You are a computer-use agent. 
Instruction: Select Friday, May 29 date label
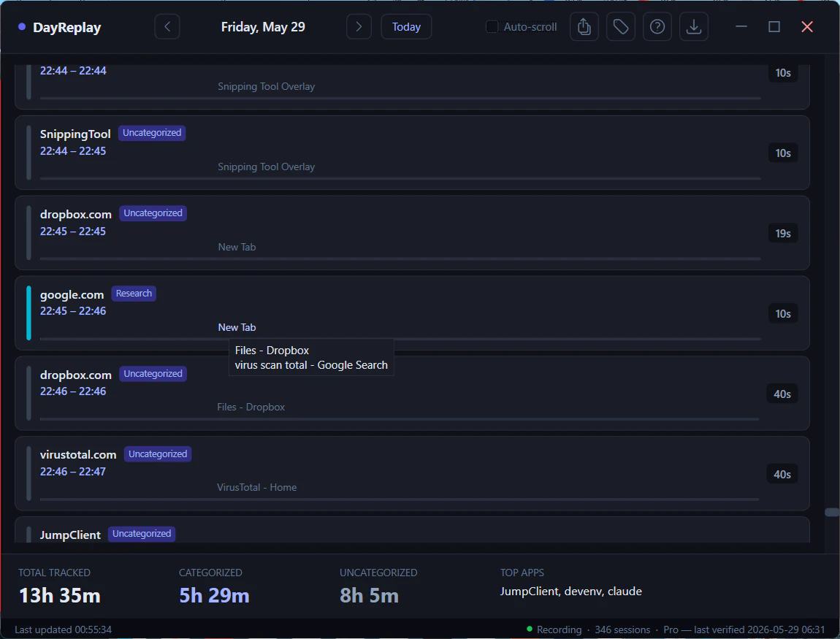(263, 27)
